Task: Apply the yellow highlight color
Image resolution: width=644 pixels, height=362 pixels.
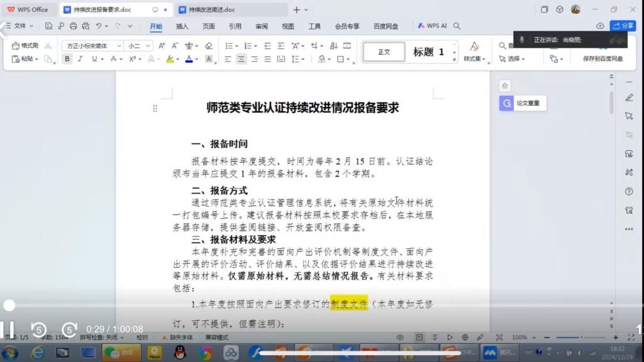Action: [170, 59]
